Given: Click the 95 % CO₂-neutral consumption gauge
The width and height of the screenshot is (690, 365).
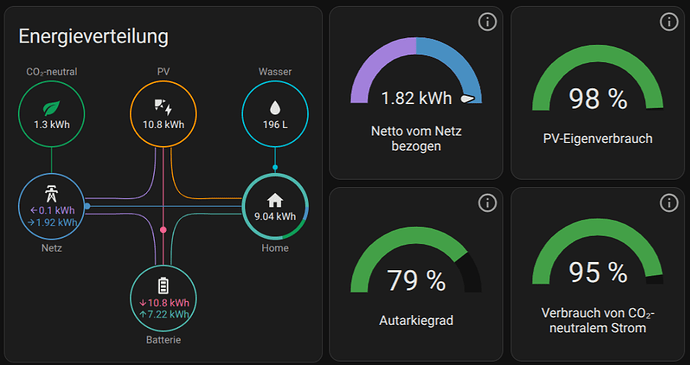Looking at the screenshot, I should 598,251.
